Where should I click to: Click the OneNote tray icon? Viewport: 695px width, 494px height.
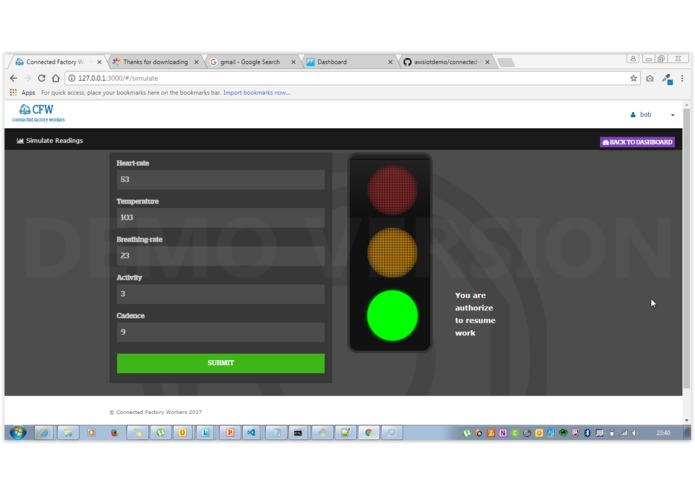[x=503, y=433]
